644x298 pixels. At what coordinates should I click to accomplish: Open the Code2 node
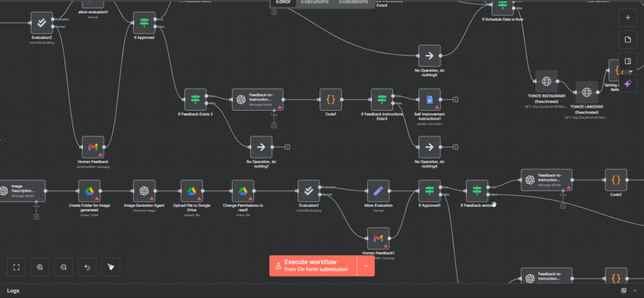616,180
